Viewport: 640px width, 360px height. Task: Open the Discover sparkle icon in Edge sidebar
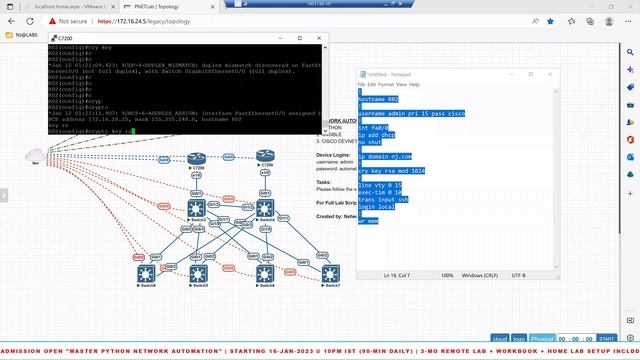pyautogui.click(x=630, y=70)
